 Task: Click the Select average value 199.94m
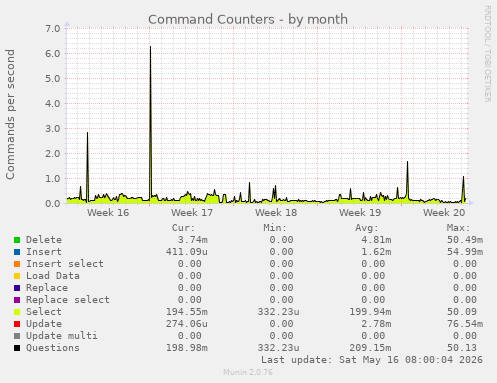(x=370, y=312)
